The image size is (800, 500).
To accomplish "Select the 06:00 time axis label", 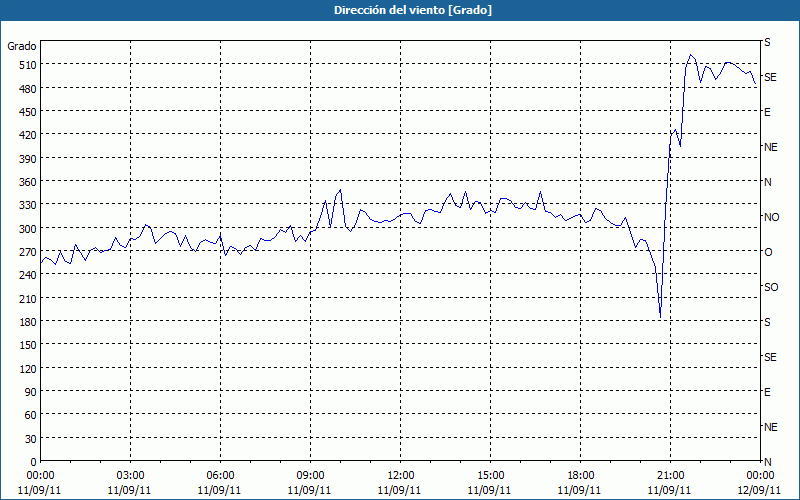I will [x=220, y=476].
